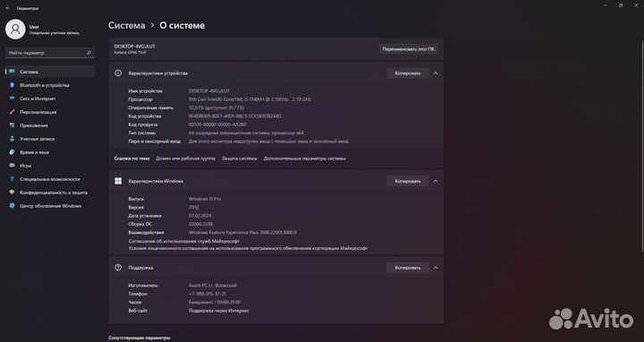Select the Центр обновления Windows update icon

click(x=13, y=206)
